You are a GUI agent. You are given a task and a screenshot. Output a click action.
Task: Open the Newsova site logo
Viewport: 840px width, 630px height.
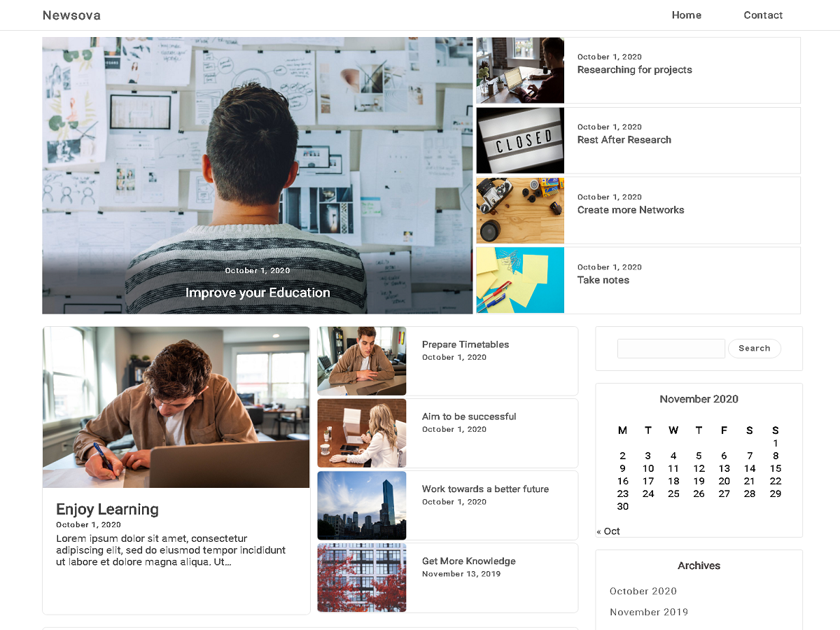point(71,15)
